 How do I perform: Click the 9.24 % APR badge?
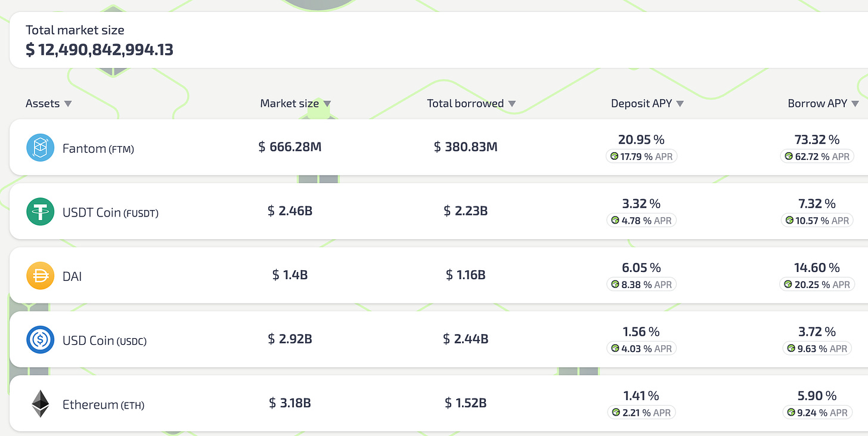tap(817, 412)
